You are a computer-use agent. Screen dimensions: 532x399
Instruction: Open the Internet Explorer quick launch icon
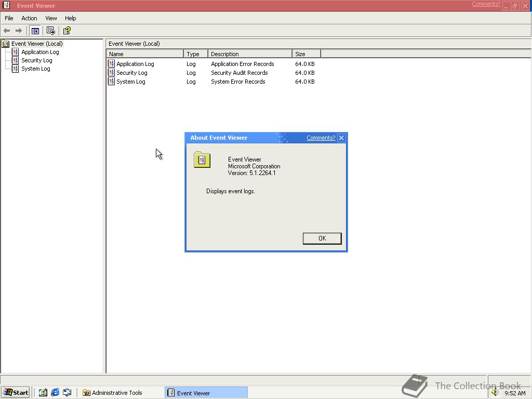[55, 393]
